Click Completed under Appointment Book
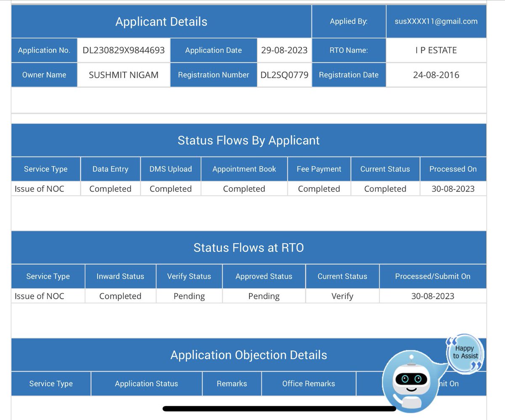The height and width of the screenshot is (420, 505). (245, 189)
